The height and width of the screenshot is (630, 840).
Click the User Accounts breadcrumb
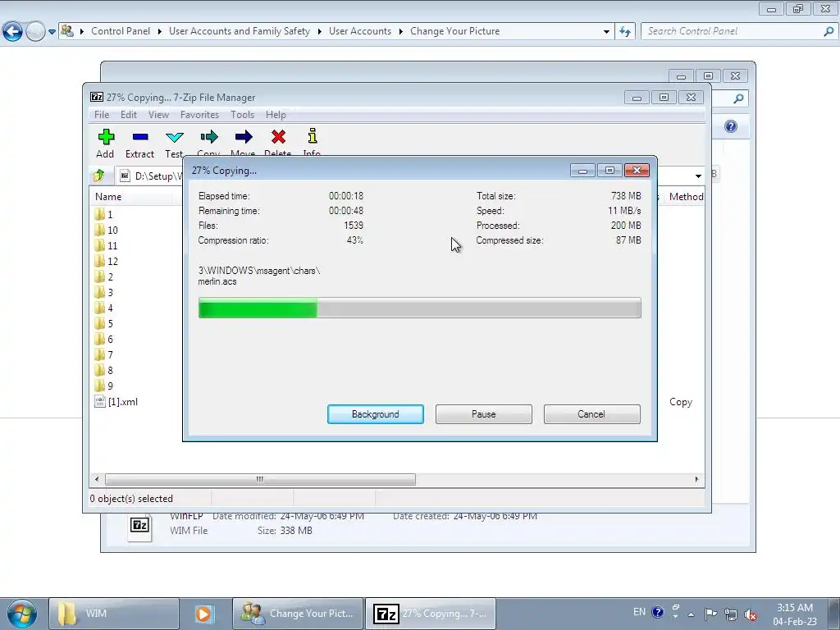tap(360, 31)
